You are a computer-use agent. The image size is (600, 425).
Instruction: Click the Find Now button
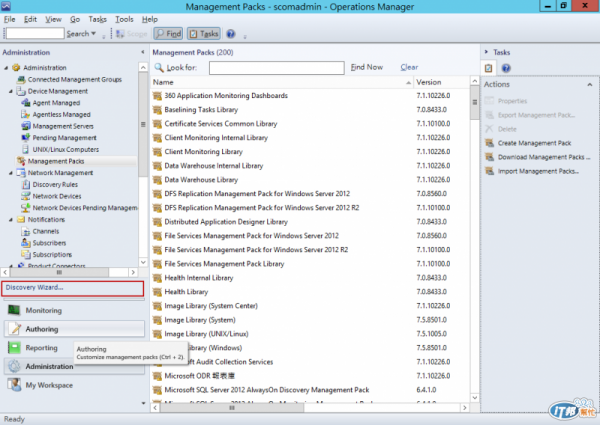[x=367, y=67]
